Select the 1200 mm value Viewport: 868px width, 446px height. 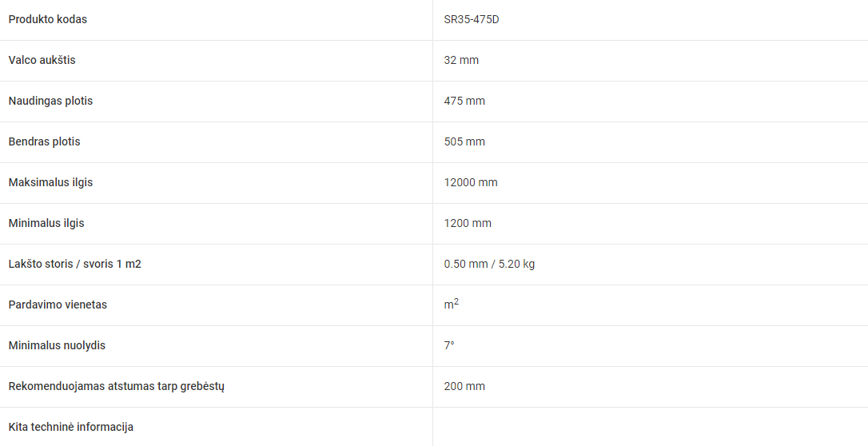tap(468, 224)
